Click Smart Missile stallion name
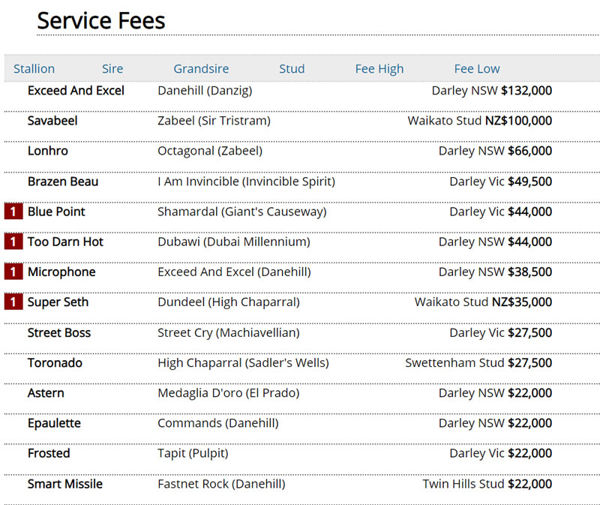Image resolution: width=600 pixels, height=505 pixels. click(63, 484)
